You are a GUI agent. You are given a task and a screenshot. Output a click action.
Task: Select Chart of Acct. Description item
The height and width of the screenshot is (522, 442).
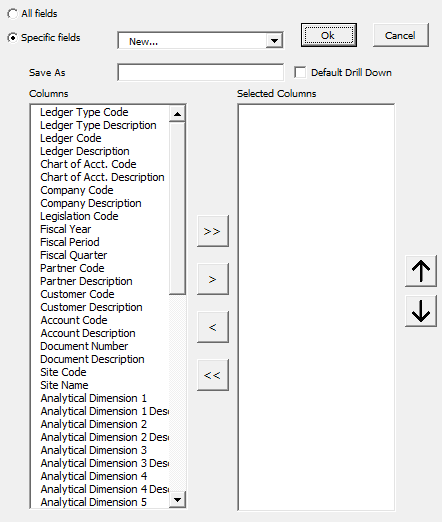99,177
